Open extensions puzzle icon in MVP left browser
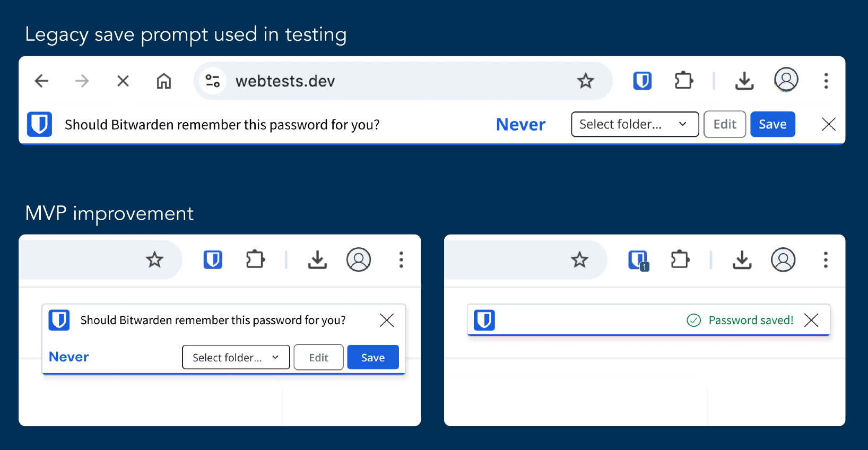Screen dimensions: 868x450 pyautogui.click(x=255, y=259)
